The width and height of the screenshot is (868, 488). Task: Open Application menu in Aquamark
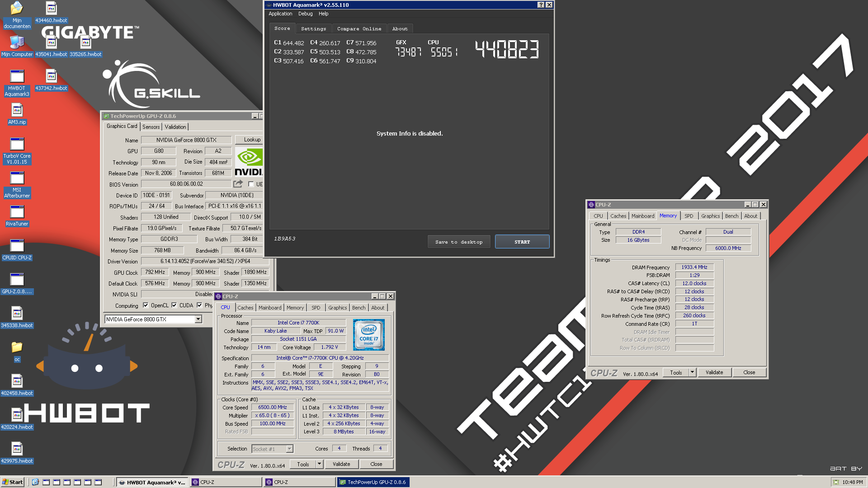pos(280,14)
